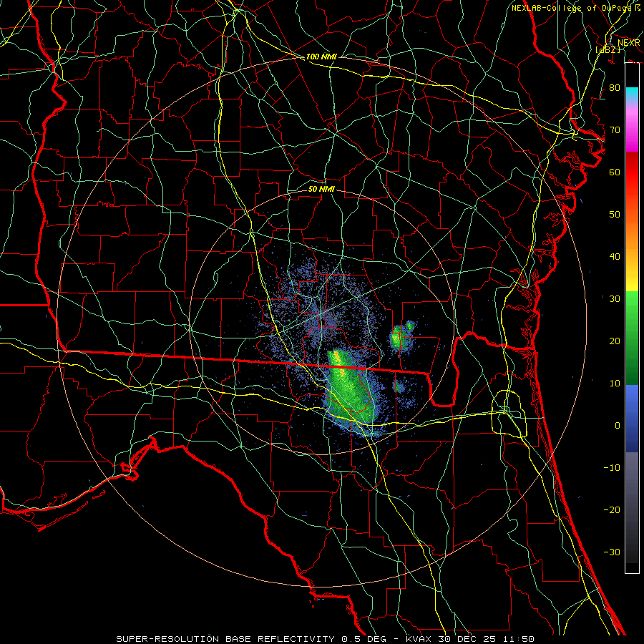Click the dBZ unit label above the color scale
644x644 pixels.
pyautogui.click(x=608, y=49)
